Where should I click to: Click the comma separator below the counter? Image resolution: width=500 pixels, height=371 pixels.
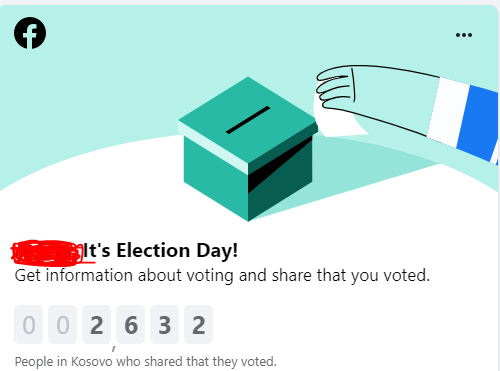pyautogui.click(x=114, y=348)
